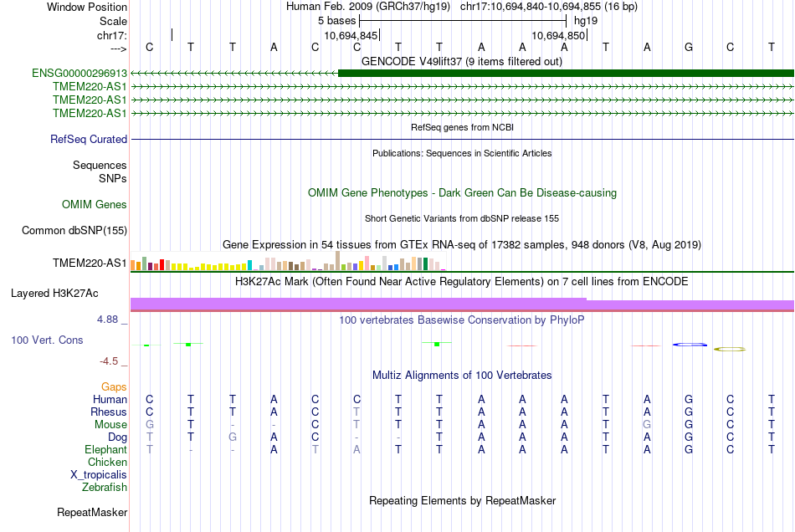Select the Zebrafish species row label
Screen dimensions: 795x532
105,488
